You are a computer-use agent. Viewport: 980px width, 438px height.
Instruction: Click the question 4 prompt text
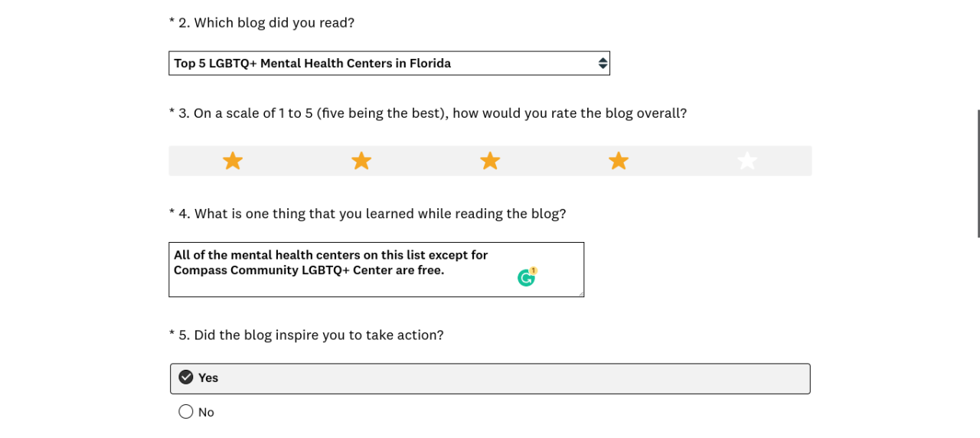point(372,214)
